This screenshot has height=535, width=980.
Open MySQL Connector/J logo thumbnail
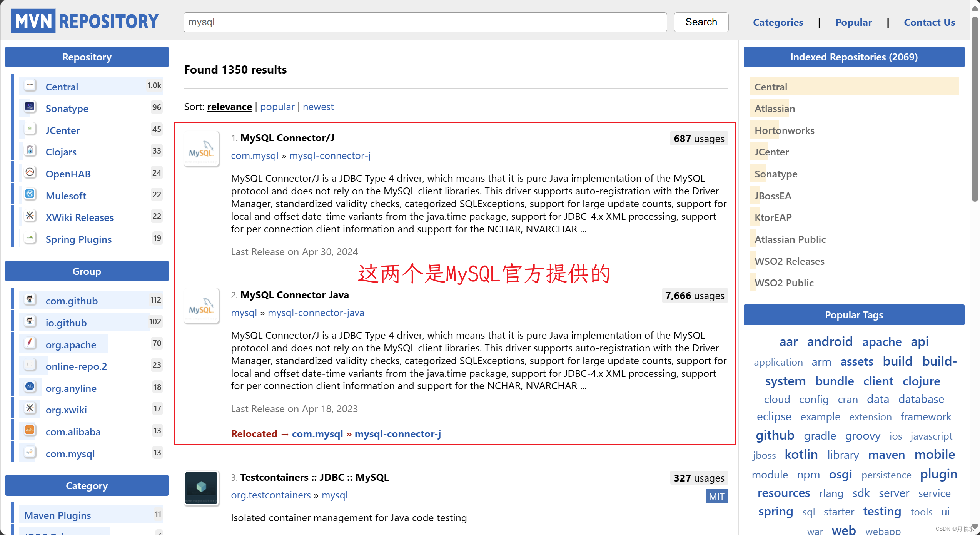point(202,149)
